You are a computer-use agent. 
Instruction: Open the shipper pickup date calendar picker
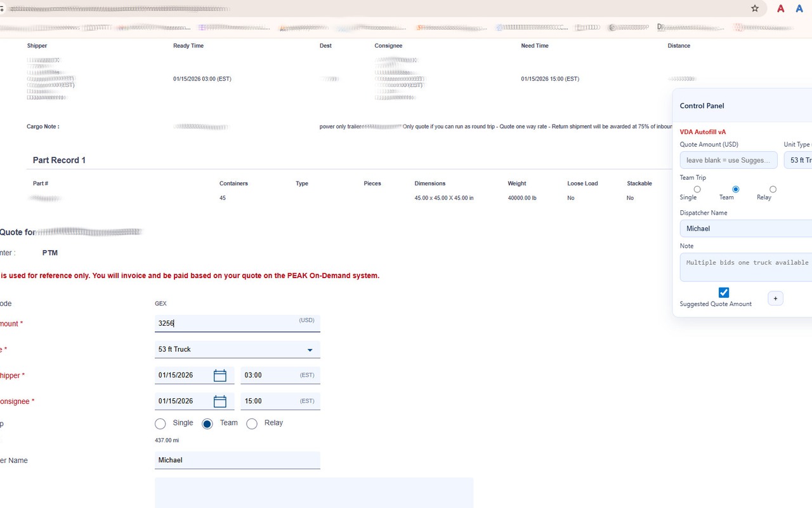pos(220,375)
